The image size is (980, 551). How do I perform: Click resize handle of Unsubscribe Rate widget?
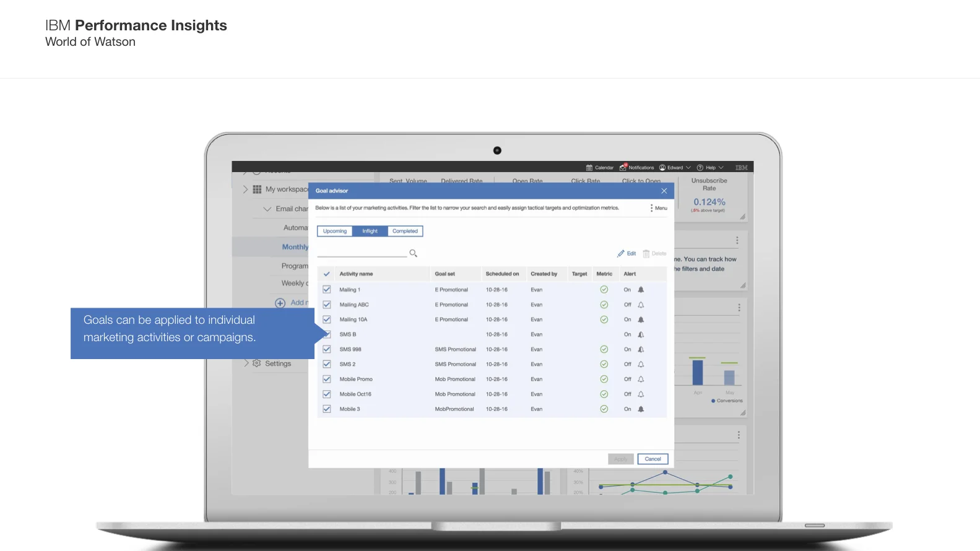[742, 217]
